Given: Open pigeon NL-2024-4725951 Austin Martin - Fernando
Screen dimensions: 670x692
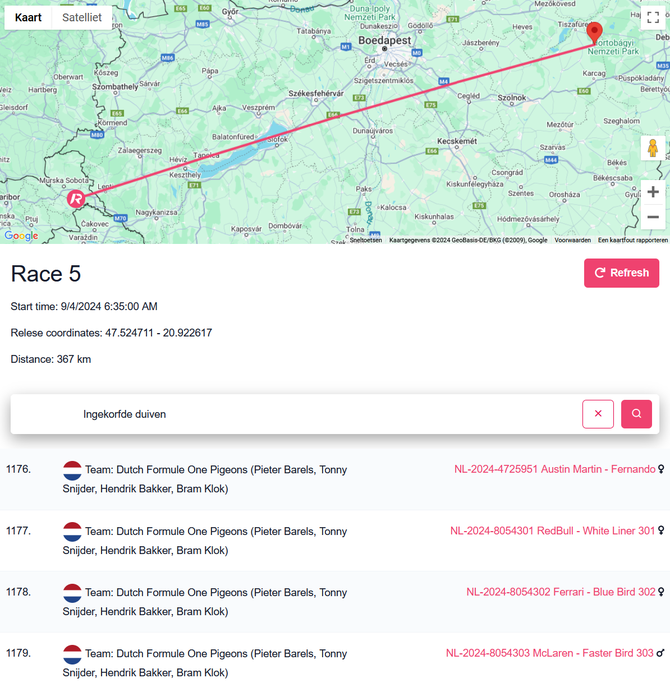Looking at the screenshot, I should tap(555, 469).
